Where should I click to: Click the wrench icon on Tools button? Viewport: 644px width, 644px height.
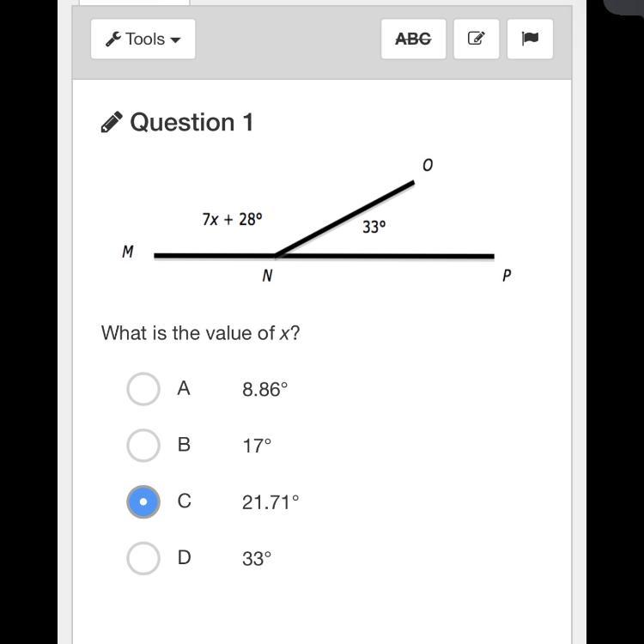click(113, 39)
